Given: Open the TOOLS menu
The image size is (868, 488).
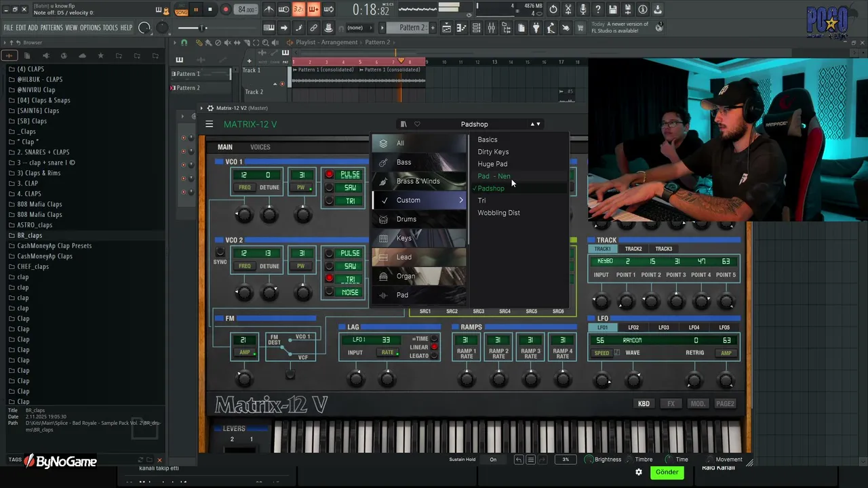Looking at the screenshot, I should [x=111, y=28].
